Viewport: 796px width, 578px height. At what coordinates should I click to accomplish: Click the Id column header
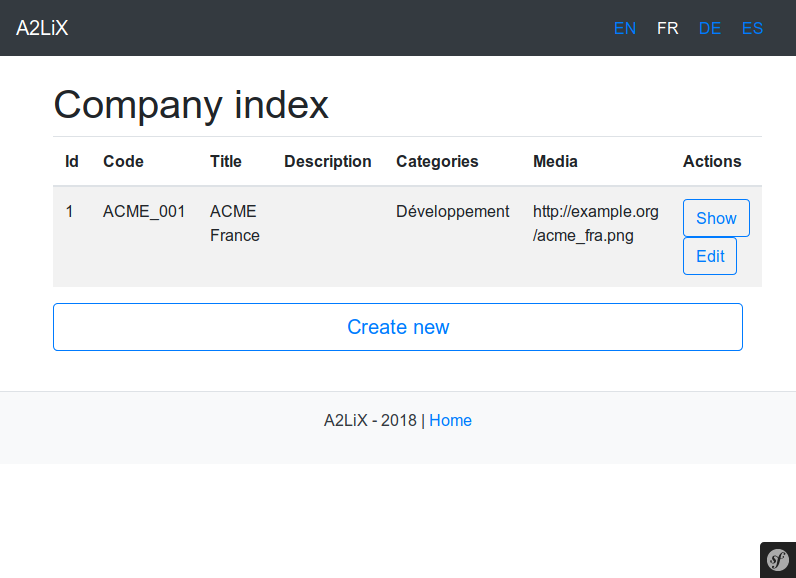[x=72, y=161]
